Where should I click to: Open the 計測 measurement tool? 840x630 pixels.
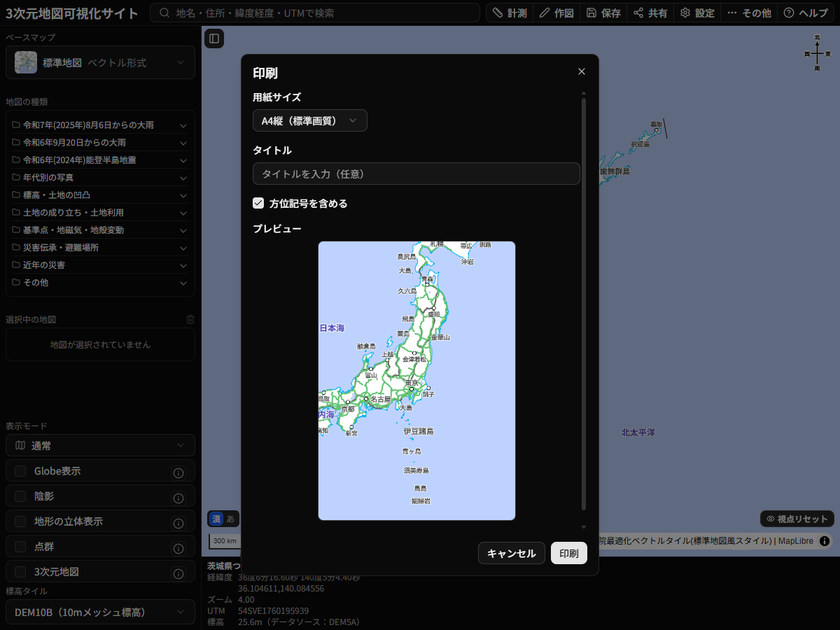pyautogui.click(x=509, y=13)
